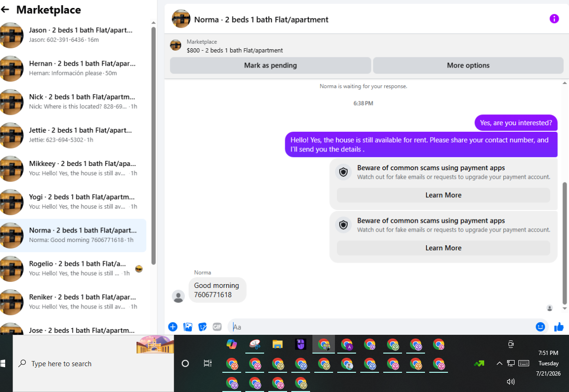The height and width of the screenshot is (392, 569).
Task: Click Norma's listing photo in the chat header
Action: click(181, 19)
